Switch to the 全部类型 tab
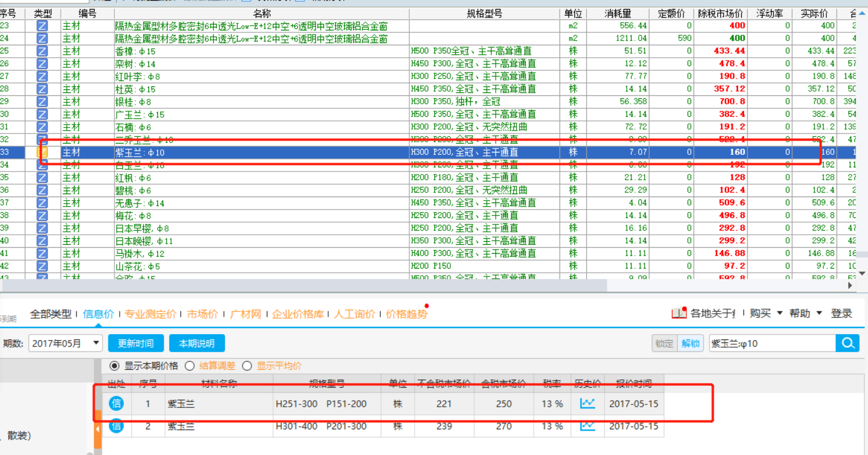Screen dimensions: 868x455 point(51,314)
